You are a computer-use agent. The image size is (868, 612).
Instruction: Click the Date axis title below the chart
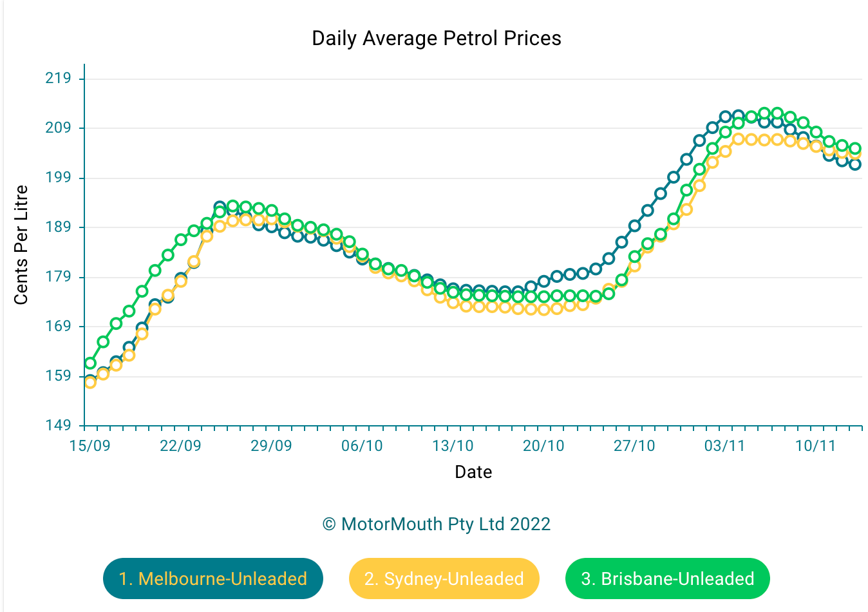473,472
